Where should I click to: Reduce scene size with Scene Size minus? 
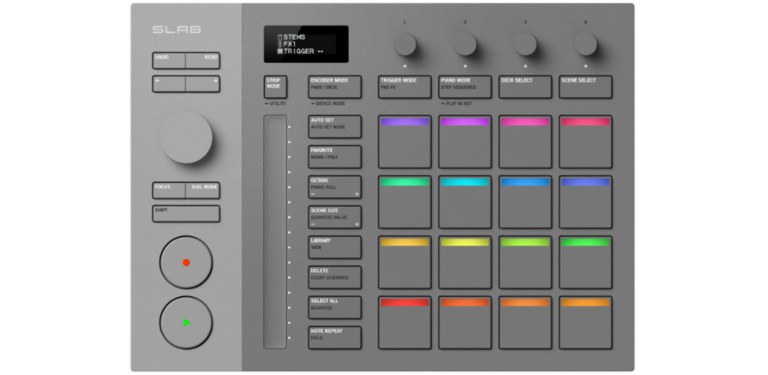point(313,225)
